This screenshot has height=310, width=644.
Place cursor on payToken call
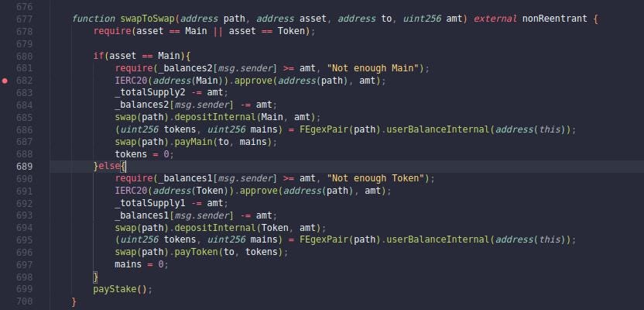point(195,252)
